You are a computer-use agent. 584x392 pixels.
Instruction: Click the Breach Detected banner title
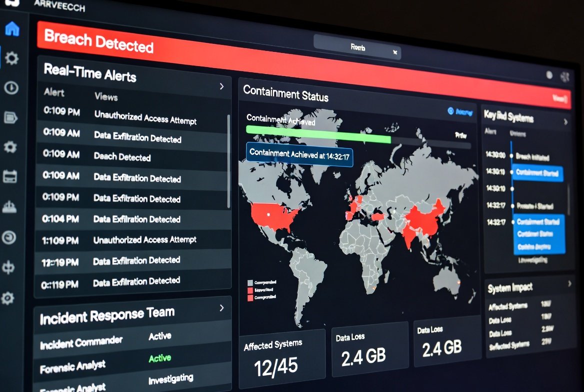coord(98,41)
